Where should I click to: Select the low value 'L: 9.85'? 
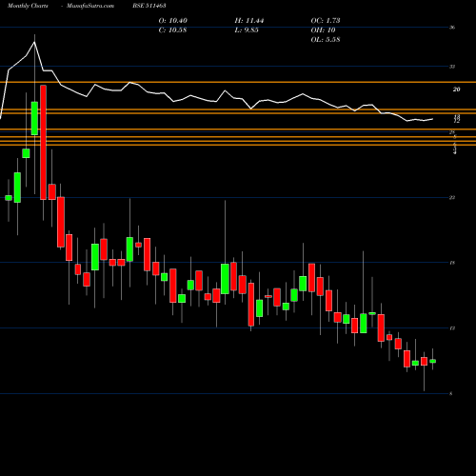point(247,30)
